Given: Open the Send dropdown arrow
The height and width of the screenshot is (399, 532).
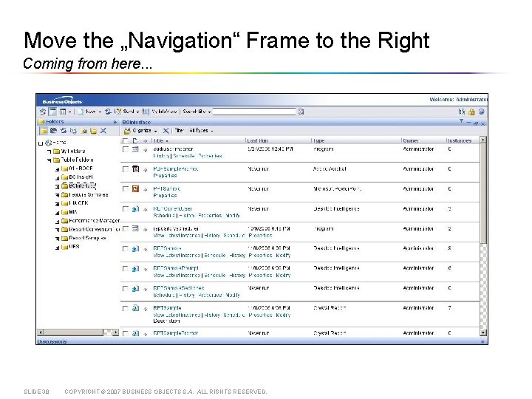Looking at the screenshot, I should (x=137, y=112).
